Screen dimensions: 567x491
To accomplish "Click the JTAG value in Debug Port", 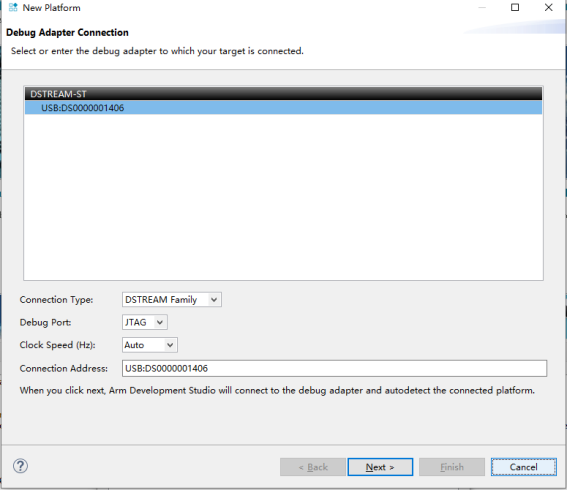I will pos(136,322).
